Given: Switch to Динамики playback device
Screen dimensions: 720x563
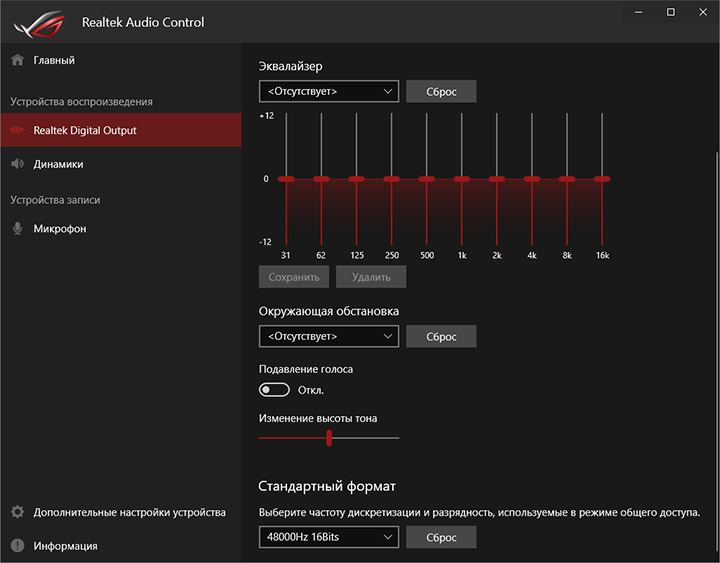Looking at the screenshot, I should [x=121, y=164].
